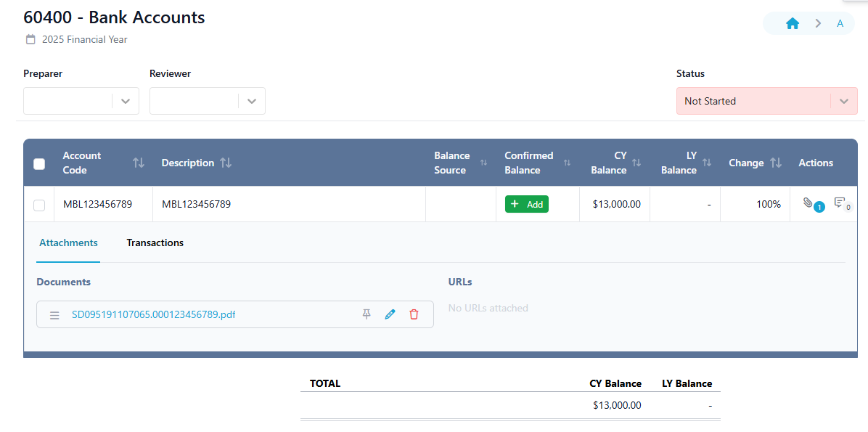Viewport: 868px width, 432px height.
Task: Delete the attached PDF using the trash icon
Action: pos(414,314)
